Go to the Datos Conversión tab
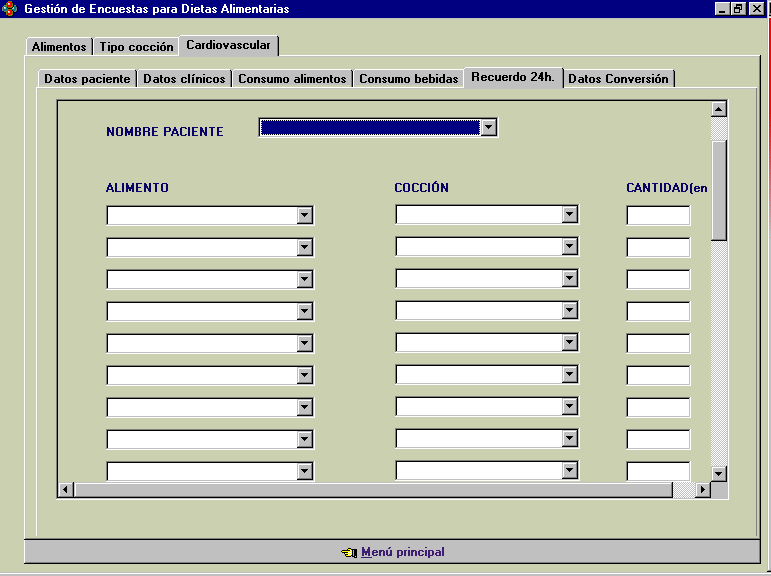This screenshot has width=771, height=576. [x=618, y=79]
